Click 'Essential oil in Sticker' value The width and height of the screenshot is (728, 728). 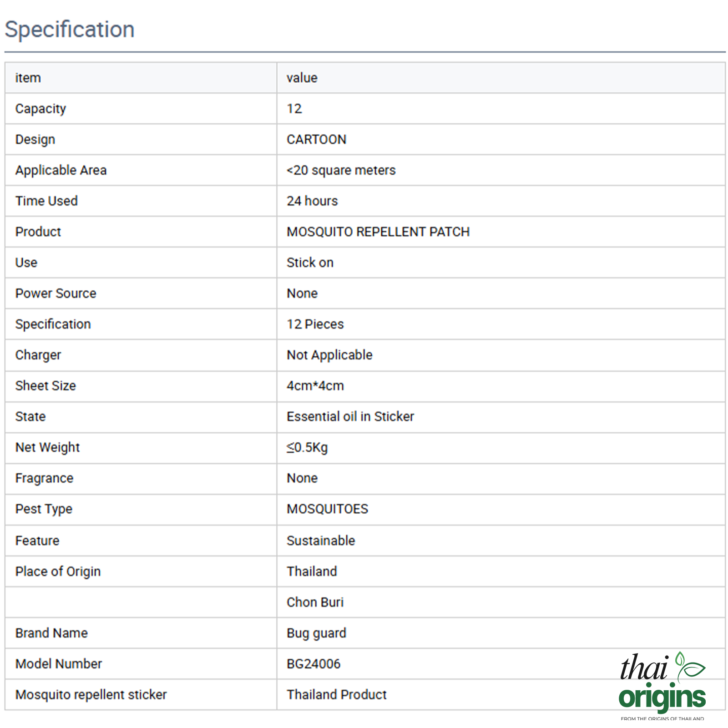pos(350,416)
